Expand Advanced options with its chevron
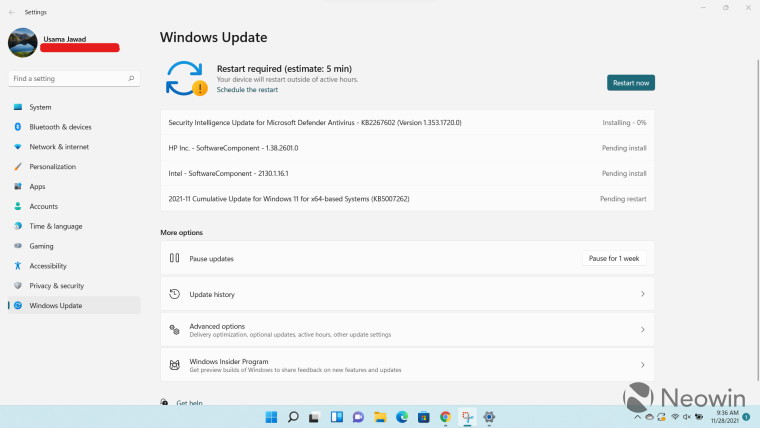Viewport: 760px width, 428px height. point(643,330)
